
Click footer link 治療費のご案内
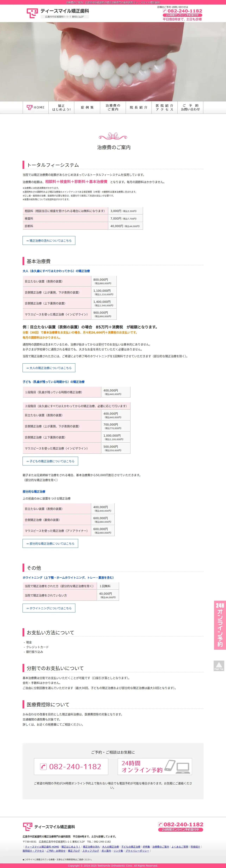pos(161,847)
